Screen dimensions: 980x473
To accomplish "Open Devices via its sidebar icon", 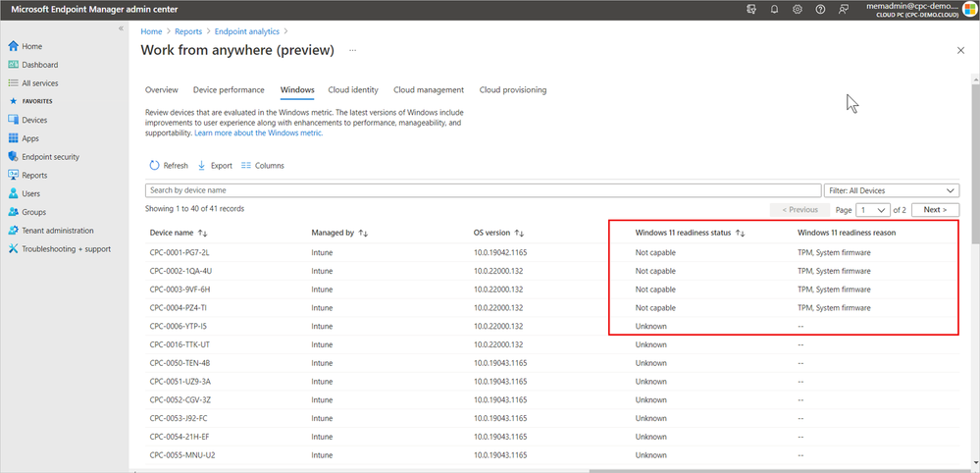I will [x=13, y=120].
